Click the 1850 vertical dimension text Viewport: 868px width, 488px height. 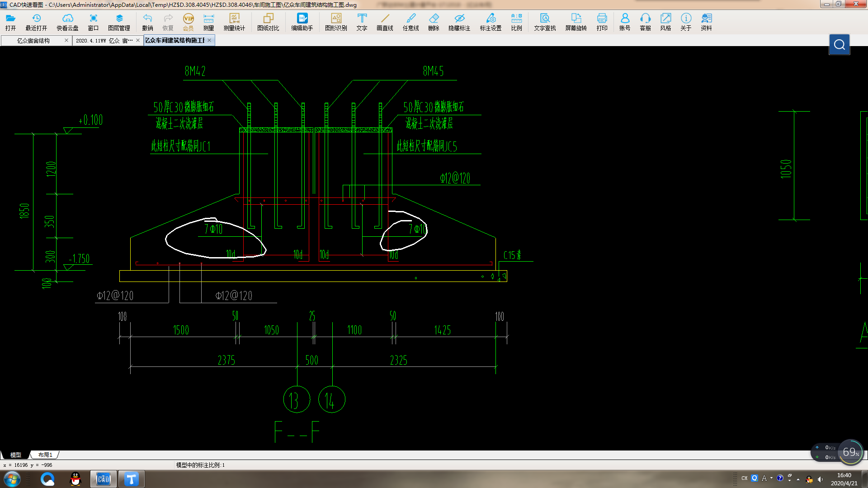24,211
